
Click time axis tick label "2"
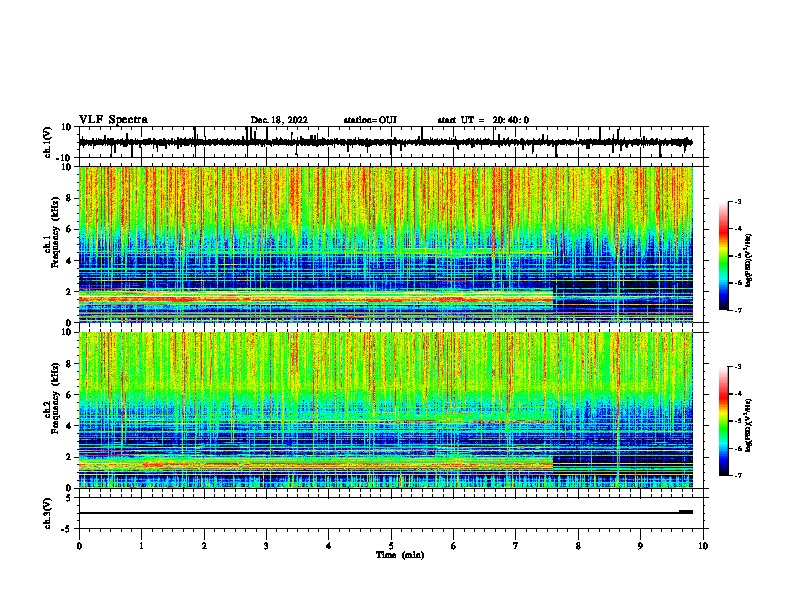point(204,546)
